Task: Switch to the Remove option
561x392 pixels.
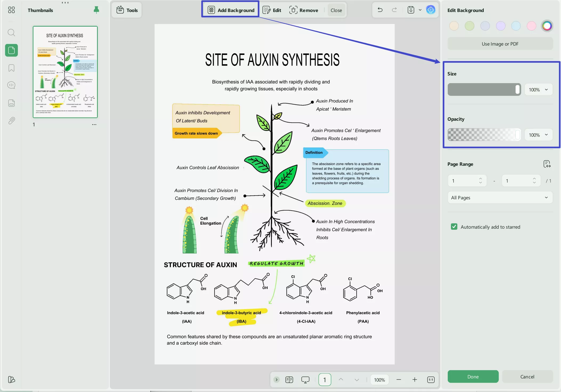Action: pyautogui.click(x=304, y=10)
